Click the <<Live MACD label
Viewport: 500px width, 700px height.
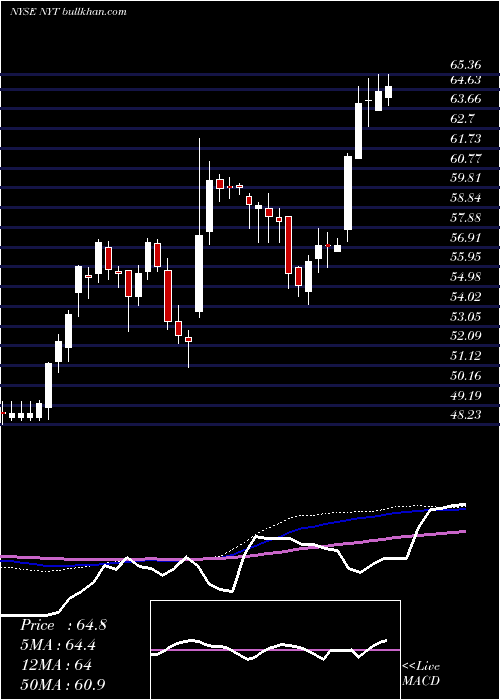coord(421,673)
